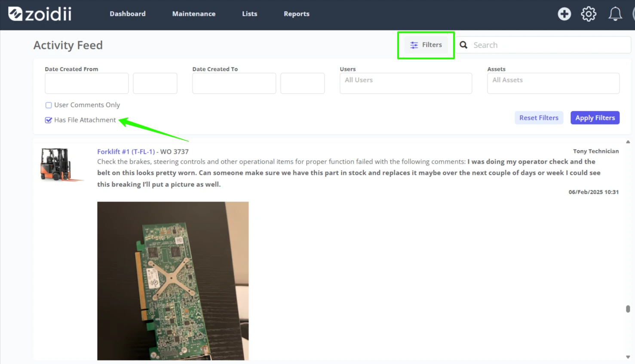Open the settings gear icon
This screenshot has height=364, width=635.
(x=589, y=14)
